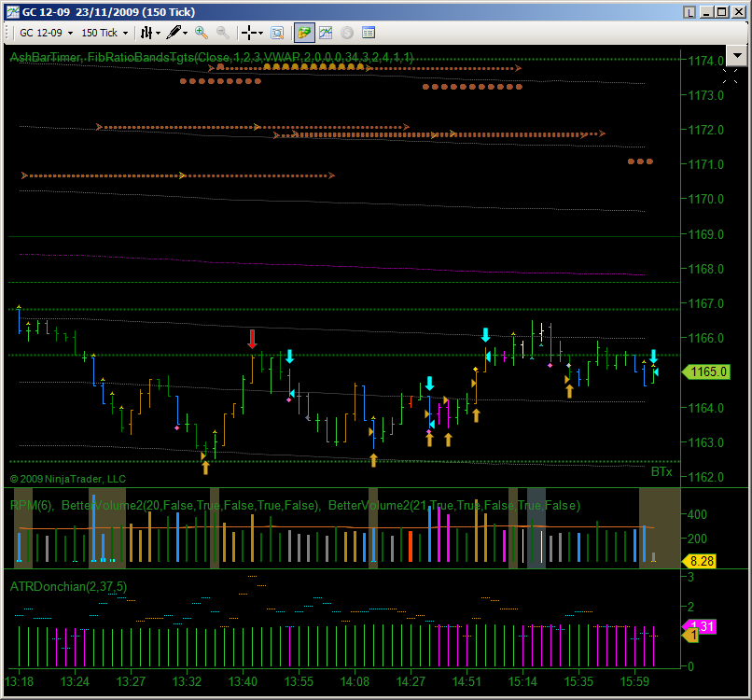Image resolution: width=752 pixels, height=700 pixels.
Task: Minimize the chart window
Action: tap(706, 12)
